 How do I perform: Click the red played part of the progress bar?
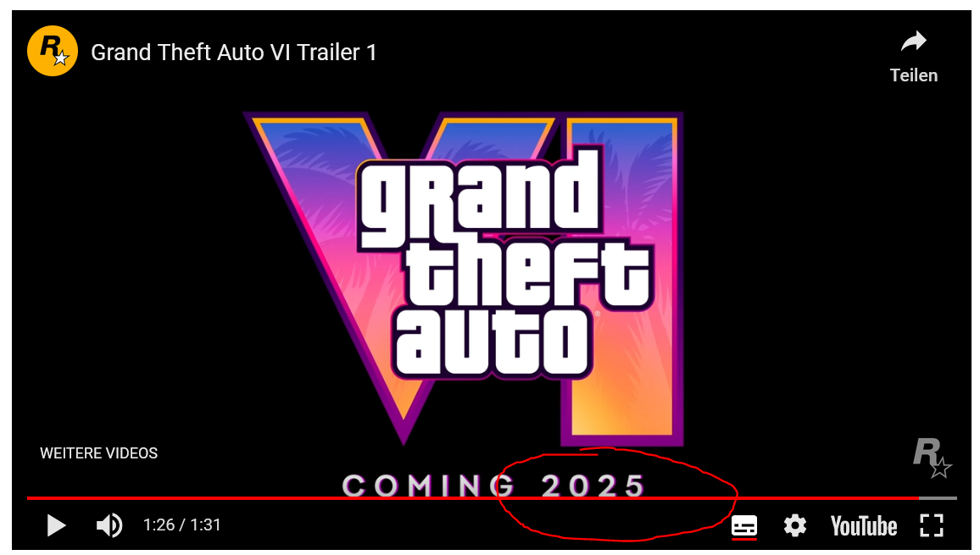coord(472,498)
